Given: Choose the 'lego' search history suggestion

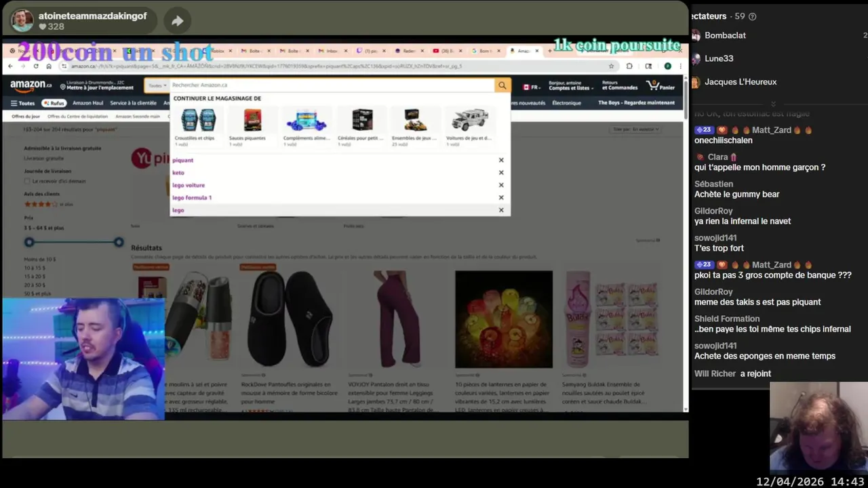Looking at the screenshot, I should point(178,210).
